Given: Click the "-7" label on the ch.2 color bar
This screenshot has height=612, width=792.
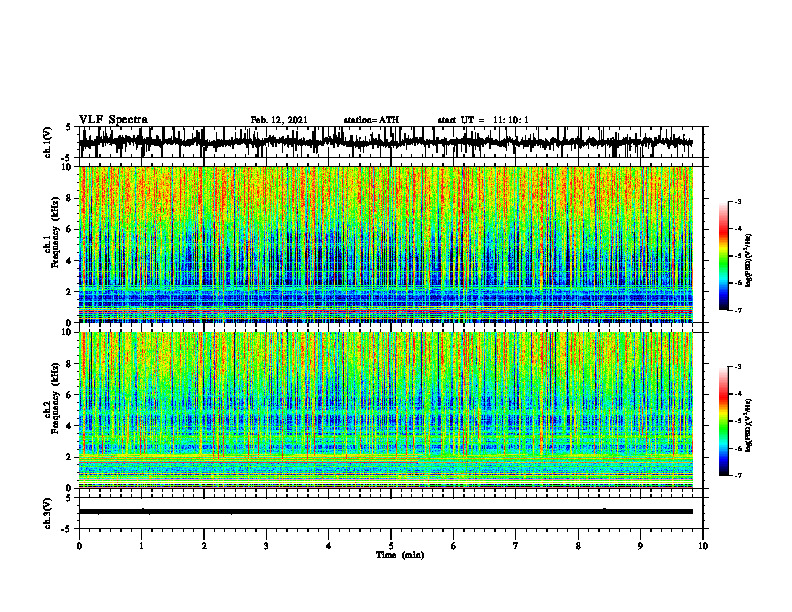Looking at the screenshot, I should click(737, 475).
